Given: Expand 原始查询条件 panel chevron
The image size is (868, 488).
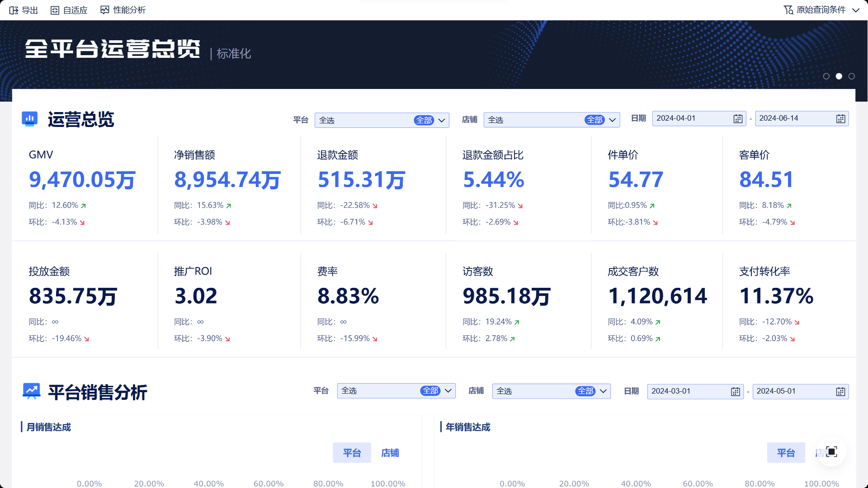Looking at the screenshot, I should 855,10.
